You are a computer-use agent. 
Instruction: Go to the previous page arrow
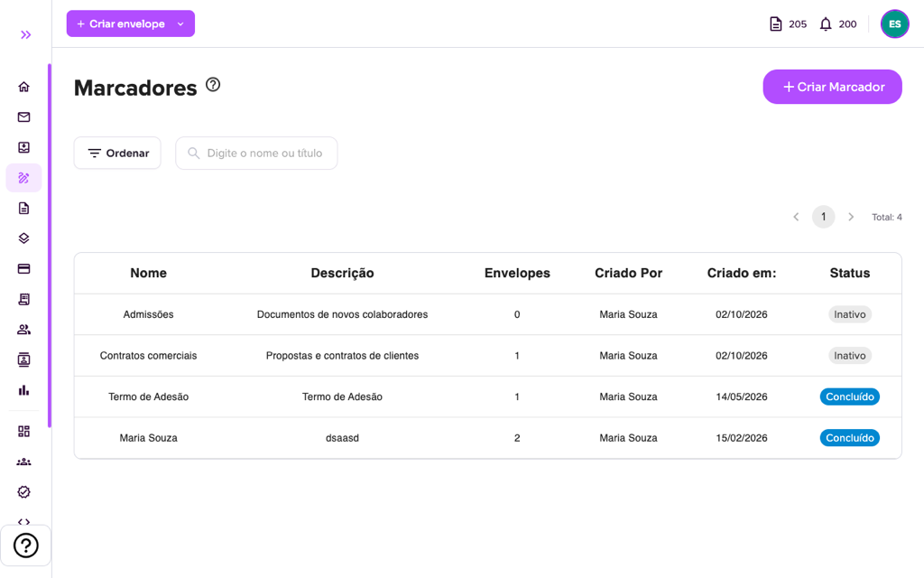796,217
